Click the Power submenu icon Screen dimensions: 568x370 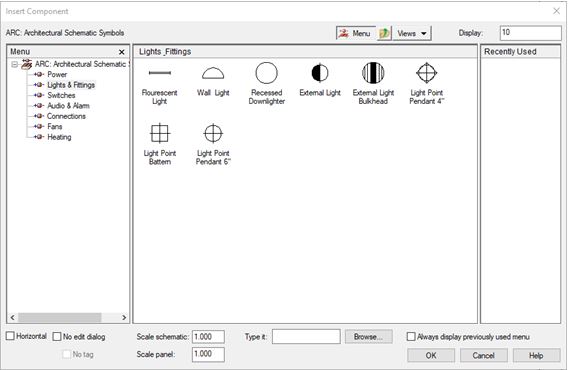point(39,74)
